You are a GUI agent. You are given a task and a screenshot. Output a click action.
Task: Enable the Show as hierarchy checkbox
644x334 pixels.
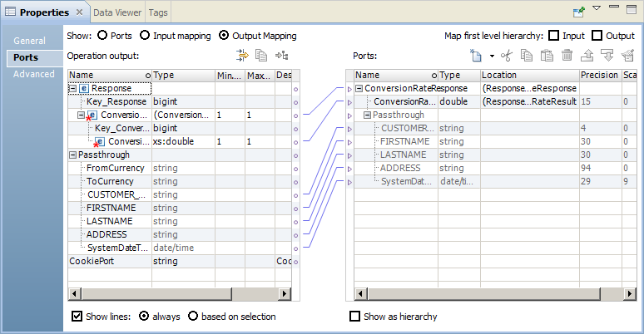point(356,317)
